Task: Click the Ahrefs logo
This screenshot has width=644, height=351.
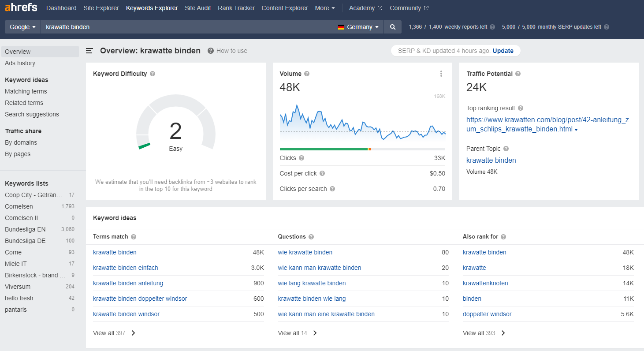Action: tap(21, 7)
